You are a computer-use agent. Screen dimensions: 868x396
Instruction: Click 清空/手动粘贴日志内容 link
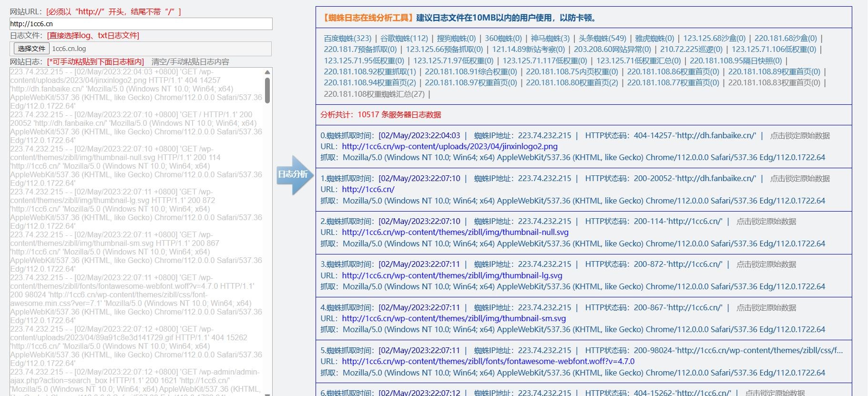(190, 61)
